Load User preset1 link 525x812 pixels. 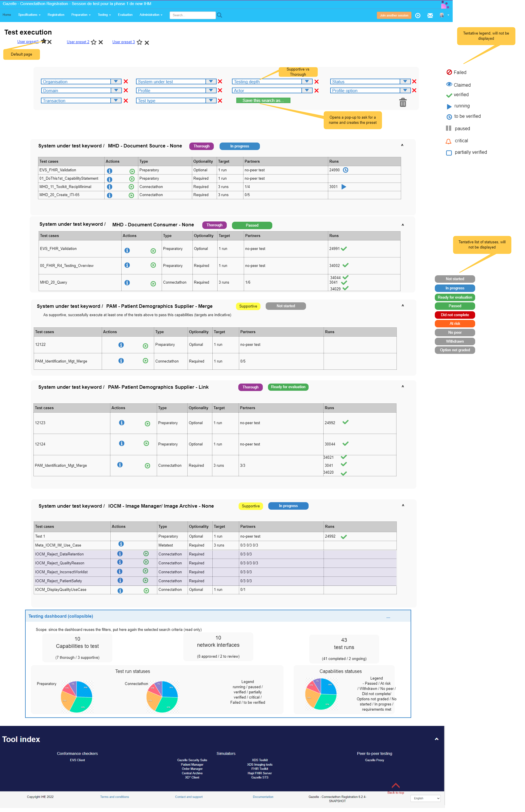pos(28,41)
